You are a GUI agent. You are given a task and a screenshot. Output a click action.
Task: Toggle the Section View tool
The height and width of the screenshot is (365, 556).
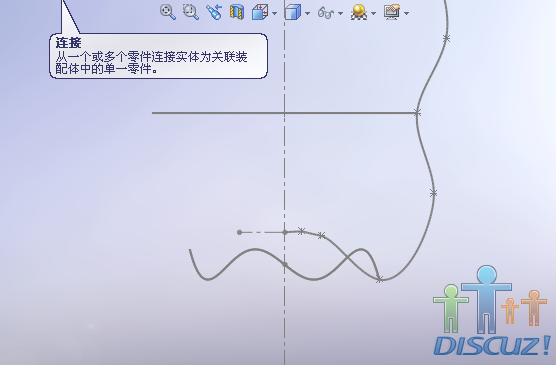[x=237, y=12]
